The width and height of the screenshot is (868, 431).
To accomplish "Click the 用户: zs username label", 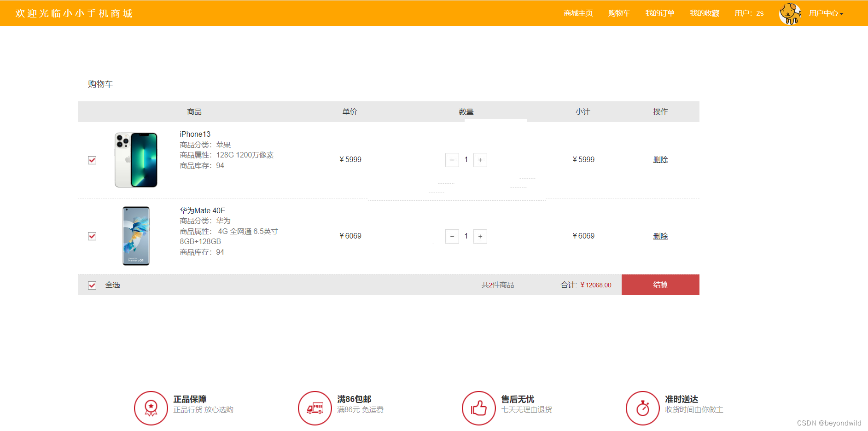I will [x=749, y=13].
